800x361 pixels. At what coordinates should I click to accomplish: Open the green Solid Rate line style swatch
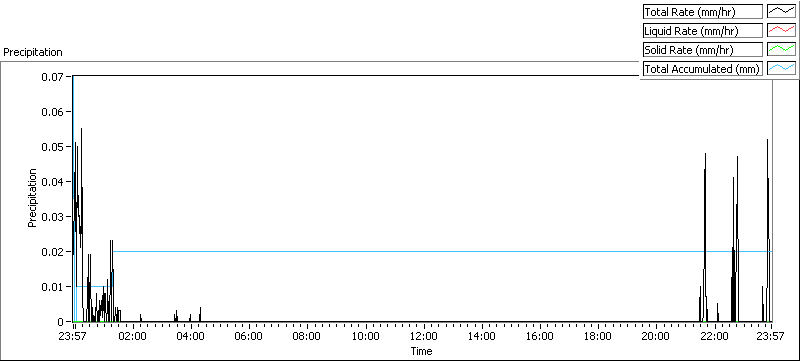[x=781, y=50]
